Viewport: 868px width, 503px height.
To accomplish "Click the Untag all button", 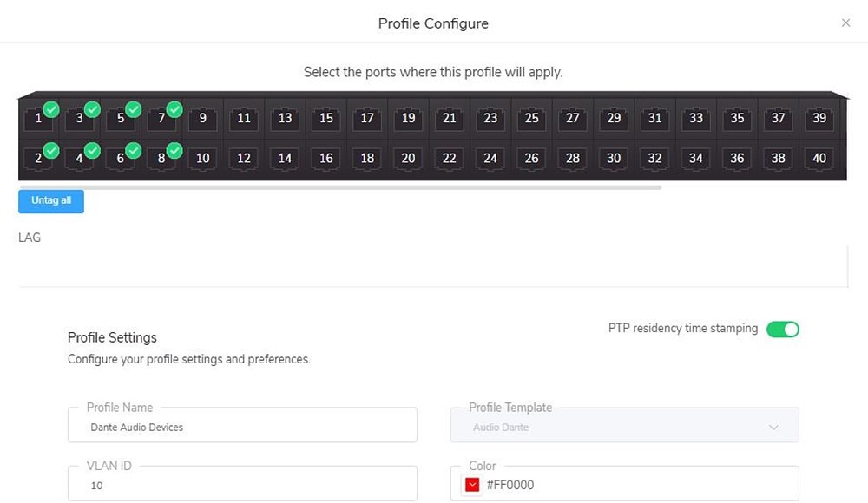I will coord(51,201).
